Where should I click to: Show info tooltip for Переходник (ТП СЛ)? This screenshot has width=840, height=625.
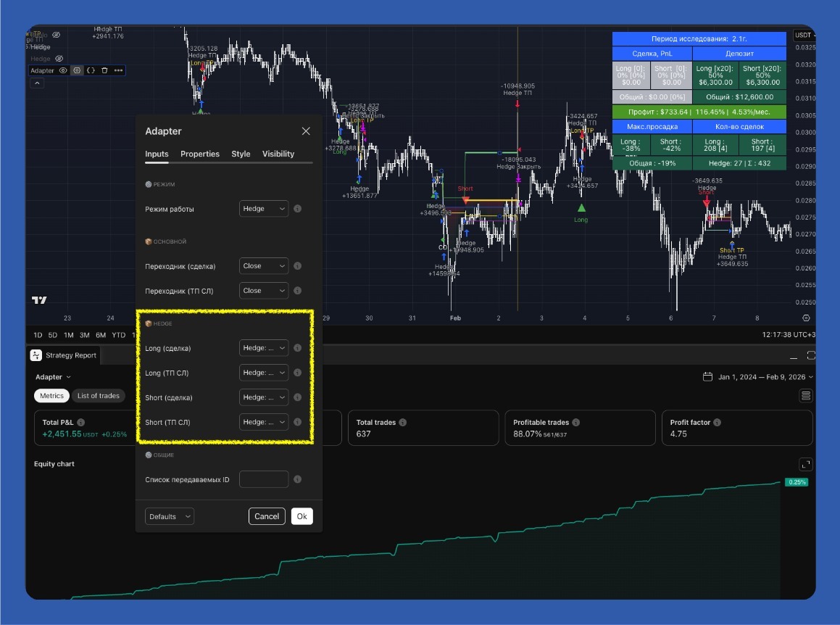(297, 291)
